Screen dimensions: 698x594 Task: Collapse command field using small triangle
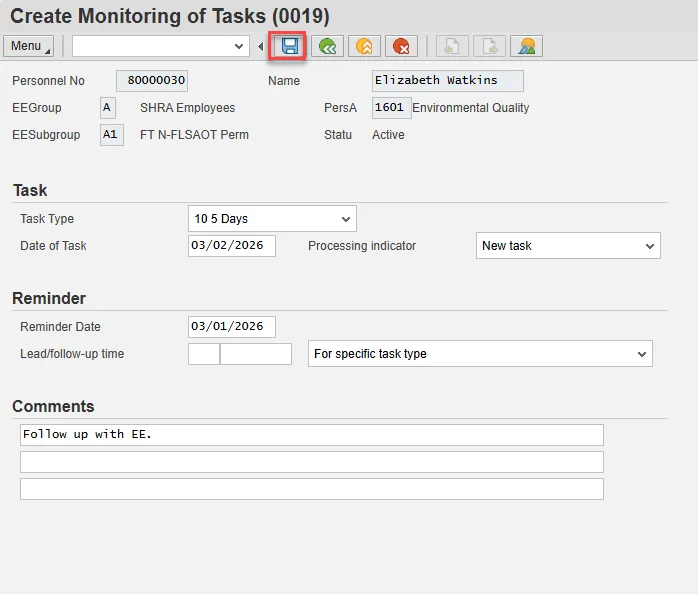(x=261, y=46)
